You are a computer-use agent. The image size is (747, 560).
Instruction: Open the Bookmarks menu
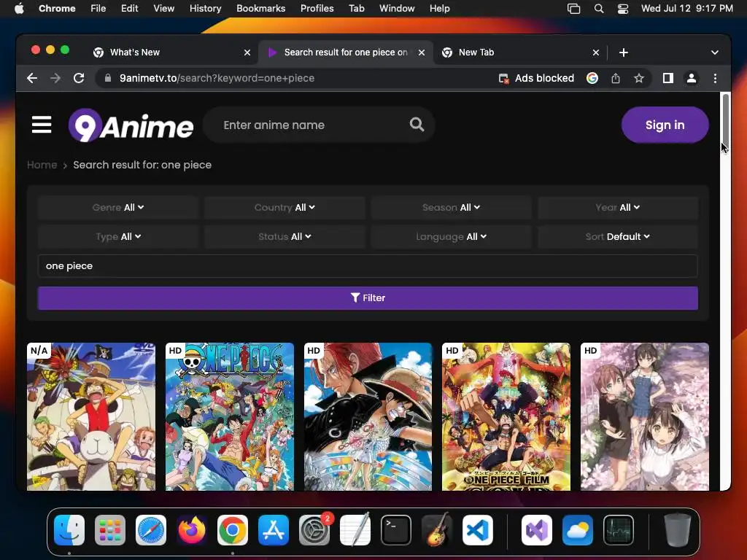point(260,9)
